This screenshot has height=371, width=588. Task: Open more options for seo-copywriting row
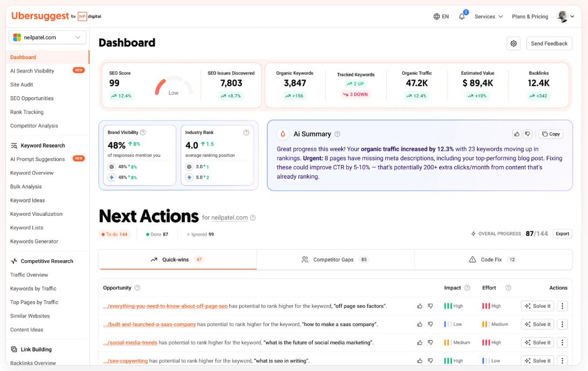(x=562, y=361)
